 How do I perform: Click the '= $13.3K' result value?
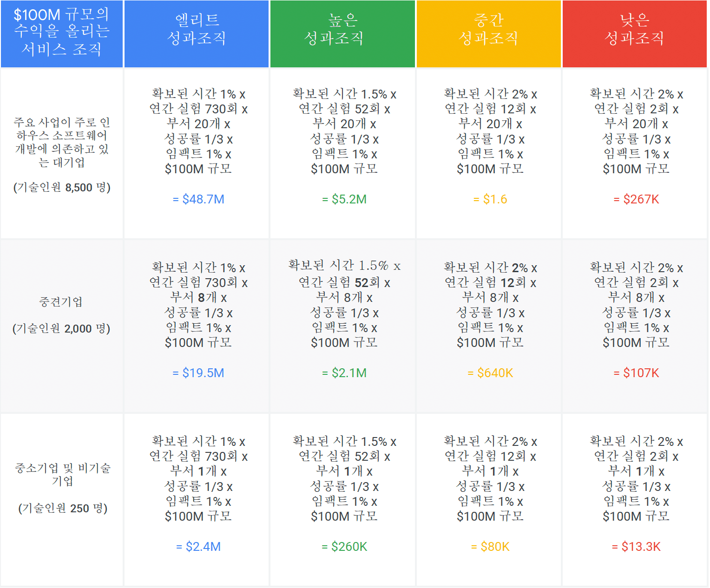[636, 547]
